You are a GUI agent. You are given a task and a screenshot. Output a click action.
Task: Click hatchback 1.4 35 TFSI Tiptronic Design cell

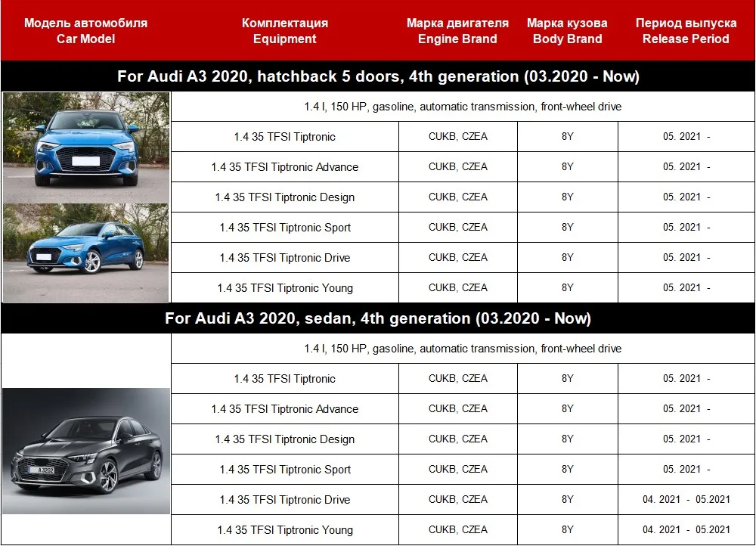point(285,197)
